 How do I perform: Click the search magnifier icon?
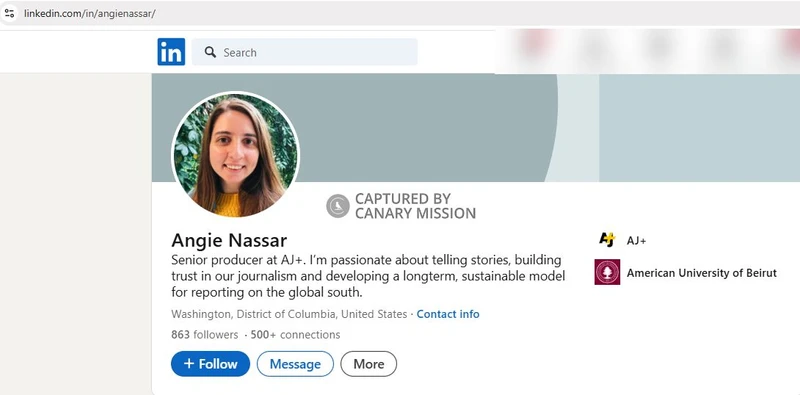tap(210, 52)
